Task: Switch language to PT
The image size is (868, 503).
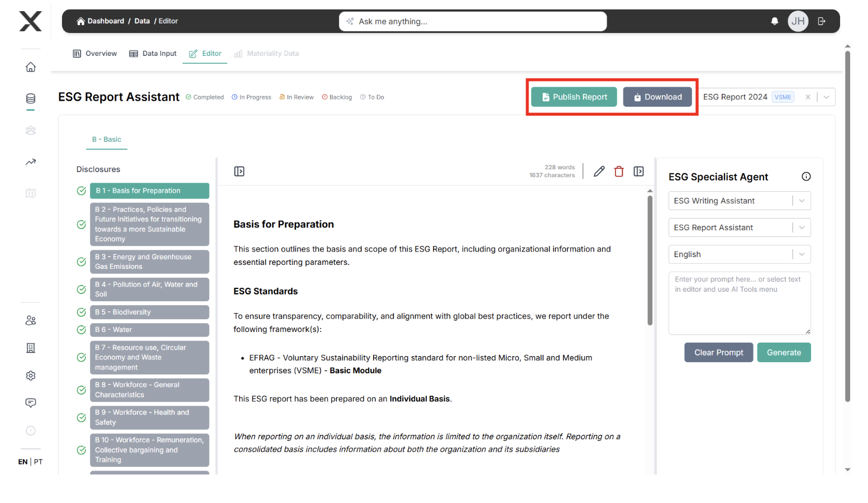Action: point(38,462)
